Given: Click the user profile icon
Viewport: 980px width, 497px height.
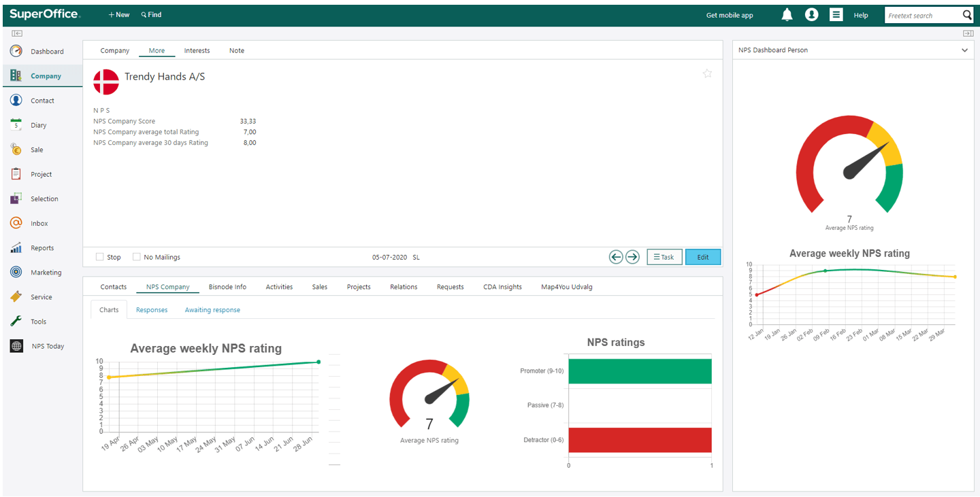Looking at the screenshot, I should pos(811,15).
